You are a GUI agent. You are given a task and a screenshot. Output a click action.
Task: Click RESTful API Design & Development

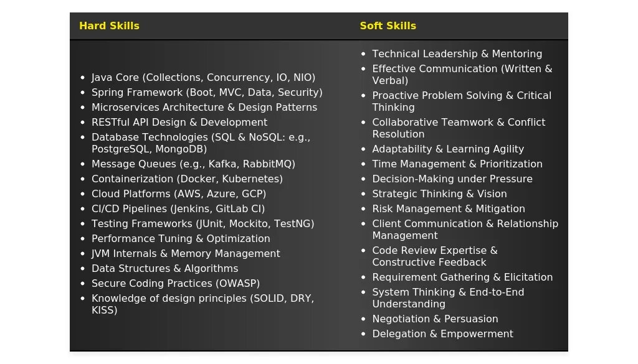coord(179,123)
